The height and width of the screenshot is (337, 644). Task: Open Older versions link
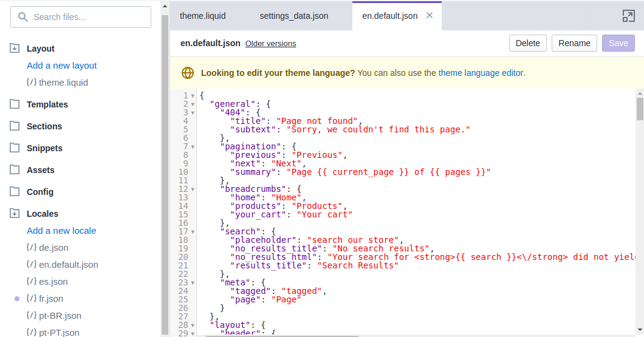[x=270, y=44]
